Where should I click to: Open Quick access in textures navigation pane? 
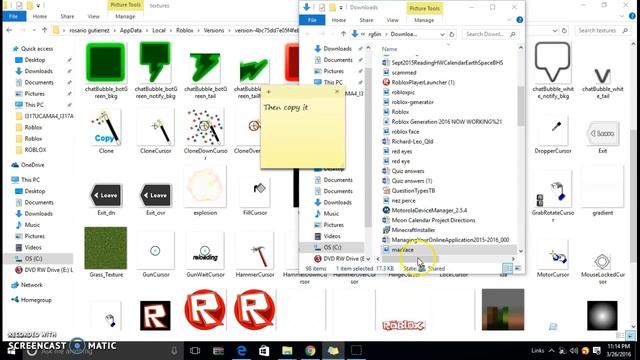(x=37, y=49)
